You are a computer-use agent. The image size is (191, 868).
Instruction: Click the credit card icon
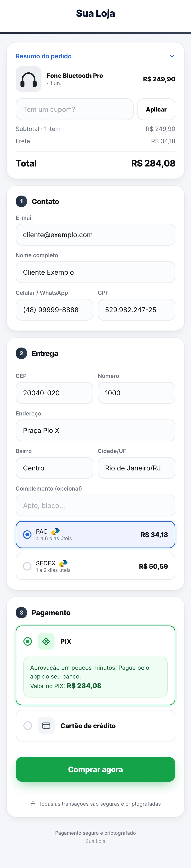coord(46,725)
